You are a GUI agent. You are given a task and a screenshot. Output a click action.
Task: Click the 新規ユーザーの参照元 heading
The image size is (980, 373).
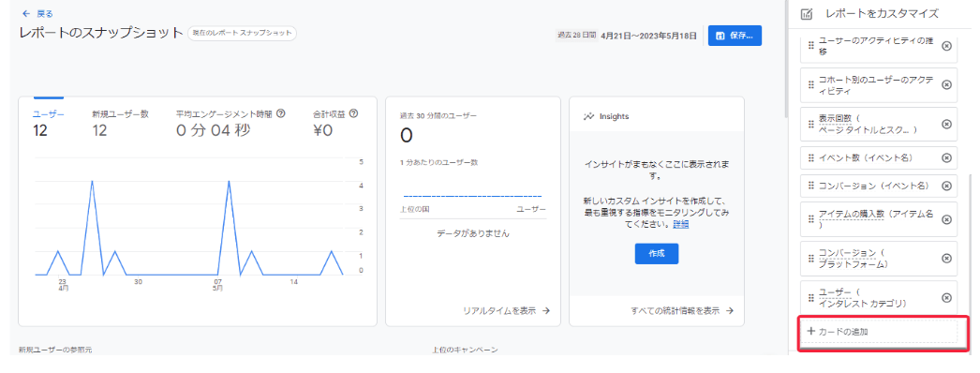click(55, 351)
